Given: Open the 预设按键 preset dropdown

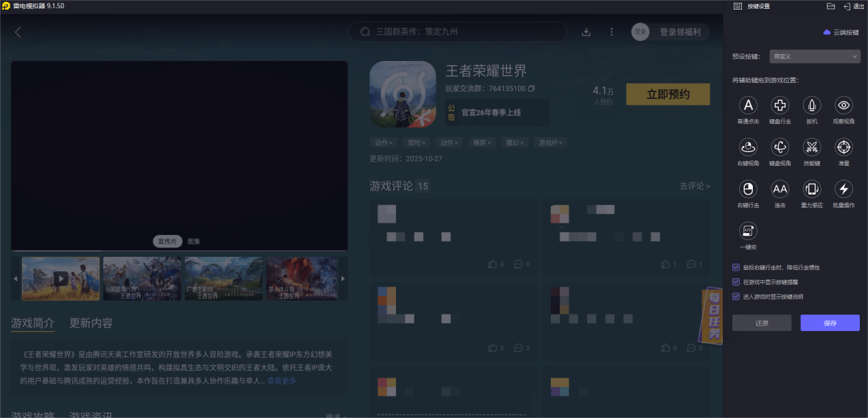Looking at the screenshot, I should point(815,56).
